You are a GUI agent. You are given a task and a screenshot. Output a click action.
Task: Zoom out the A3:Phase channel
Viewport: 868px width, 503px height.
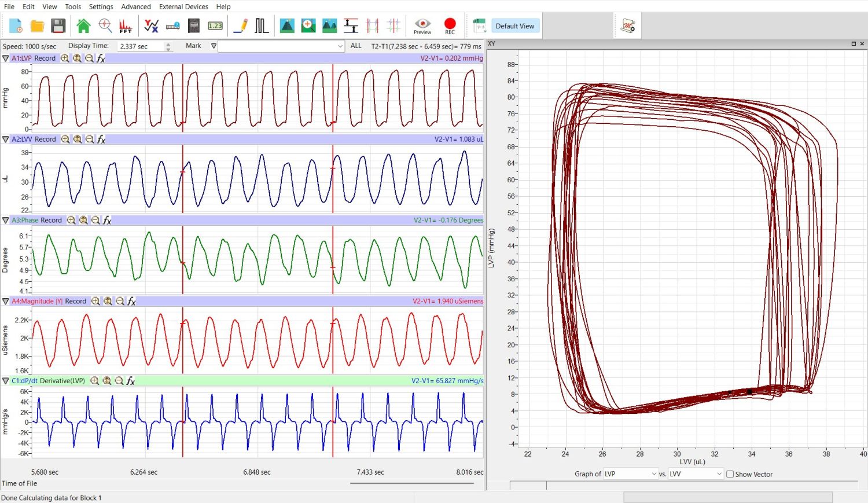pos(95,221)
